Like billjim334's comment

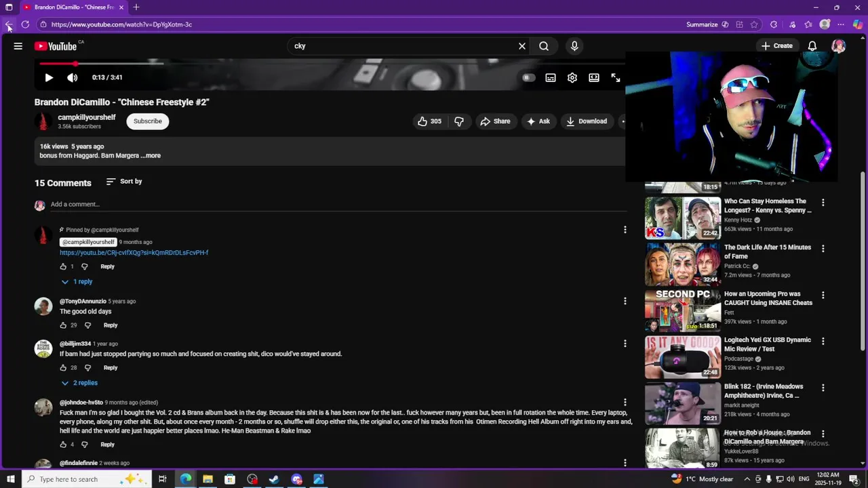(63, 368)
